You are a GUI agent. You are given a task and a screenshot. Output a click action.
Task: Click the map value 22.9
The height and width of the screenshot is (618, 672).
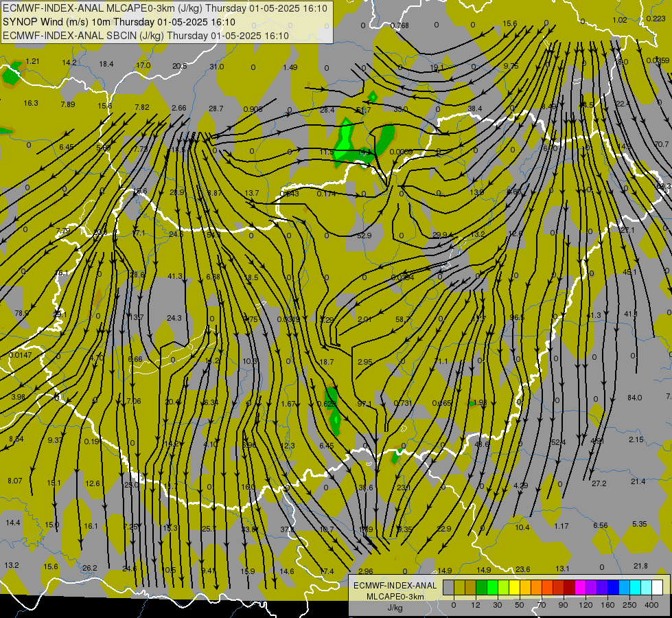tap(444, 529)
